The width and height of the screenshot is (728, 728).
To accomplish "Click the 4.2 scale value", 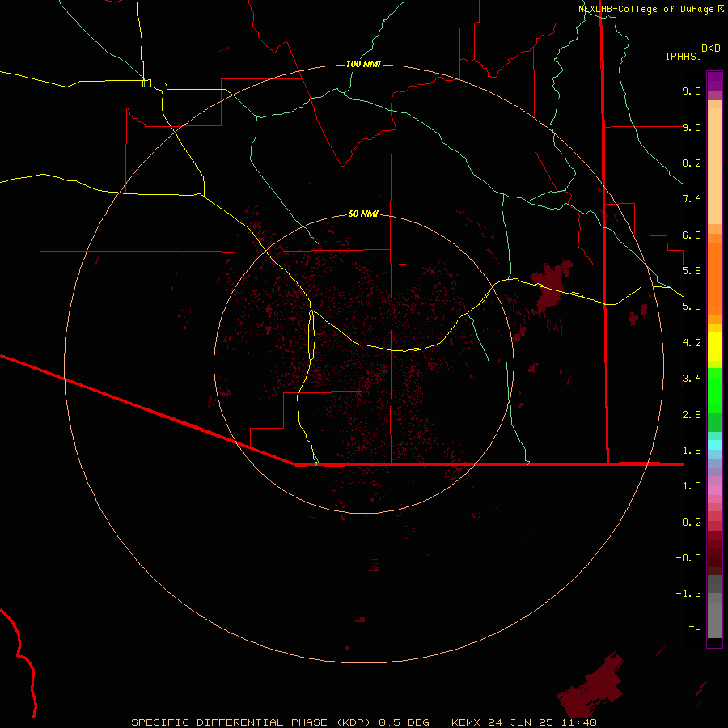I will click(692, 343).
